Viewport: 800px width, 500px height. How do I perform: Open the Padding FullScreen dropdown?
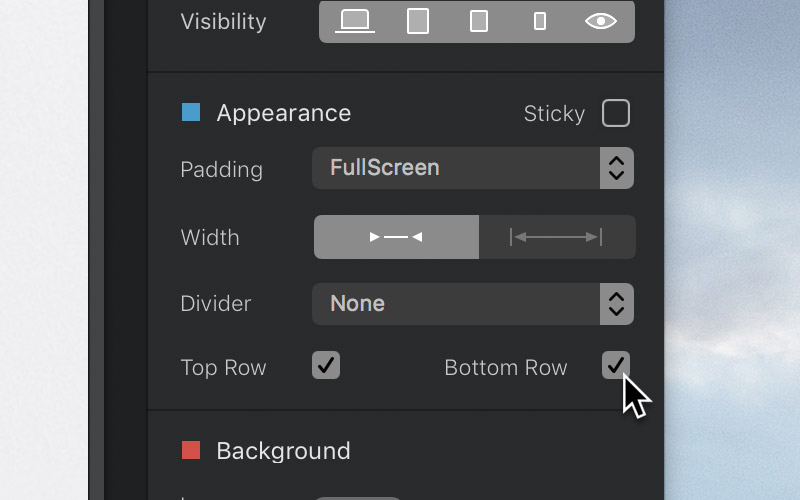pyautogui.click(x=456, y=168)
